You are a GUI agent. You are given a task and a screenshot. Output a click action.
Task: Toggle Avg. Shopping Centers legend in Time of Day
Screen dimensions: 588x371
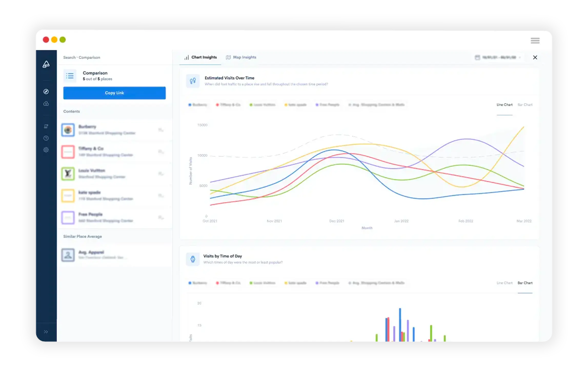[x=376, y=283]
